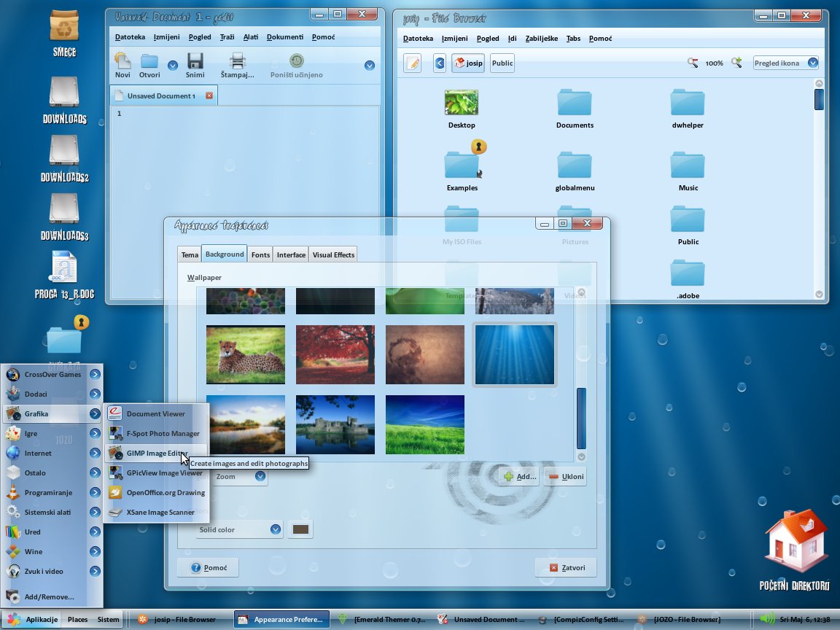Viewport: 840px width, 630px height.
Task: Select the castle lake wallpaper thumbnail
Action: coord(335,424)
